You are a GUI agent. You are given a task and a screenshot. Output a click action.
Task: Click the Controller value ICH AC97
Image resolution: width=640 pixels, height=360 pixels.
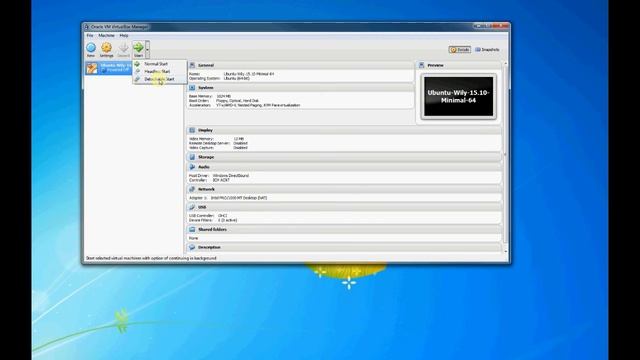tap(221, 180)
